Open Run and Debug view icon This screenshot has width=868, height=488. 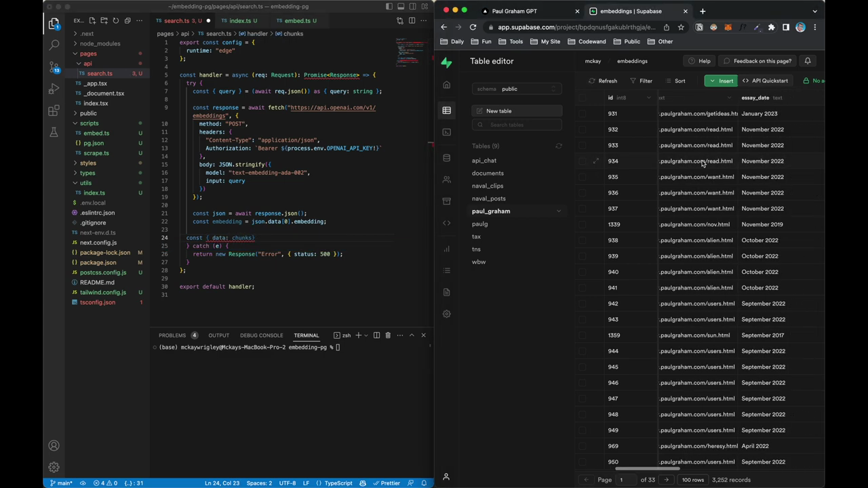[54, 89]
